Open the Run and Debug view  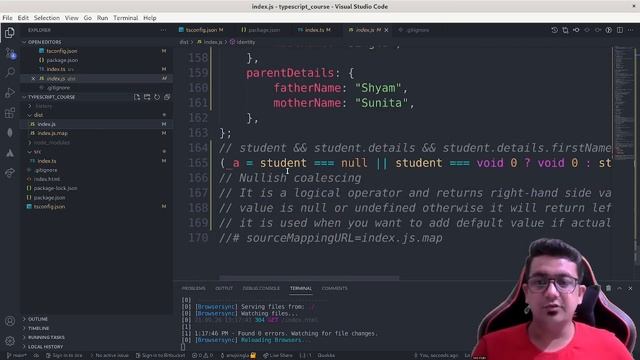pos(10,93)
